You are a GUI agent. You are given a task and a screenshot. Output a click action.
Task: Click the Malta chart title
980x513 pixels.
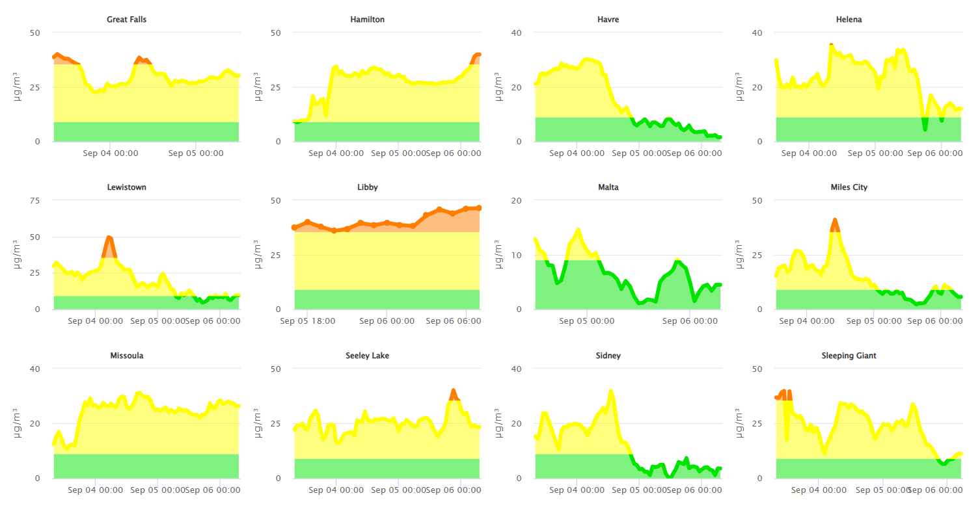click(608, 187)
